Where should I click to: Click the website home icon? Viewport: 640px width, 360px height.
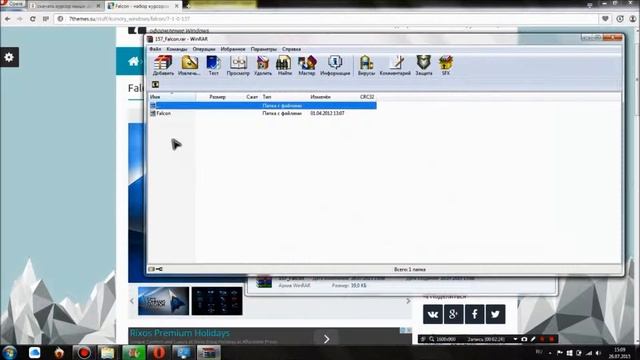tap(133, 61)
